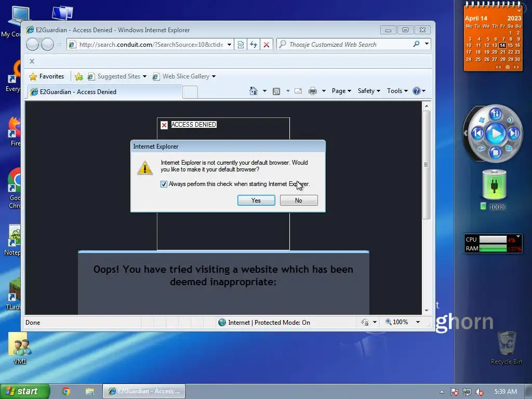
Task: Click the Home icon in command bar
Action: [x=253, y=91]
